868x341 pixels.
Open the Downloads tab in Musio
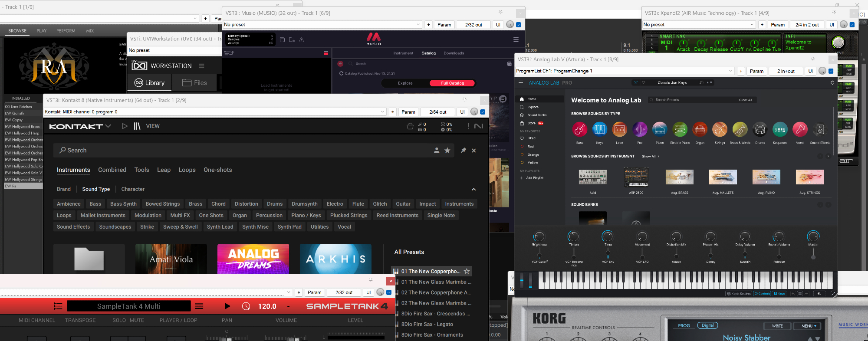point(454,53)
